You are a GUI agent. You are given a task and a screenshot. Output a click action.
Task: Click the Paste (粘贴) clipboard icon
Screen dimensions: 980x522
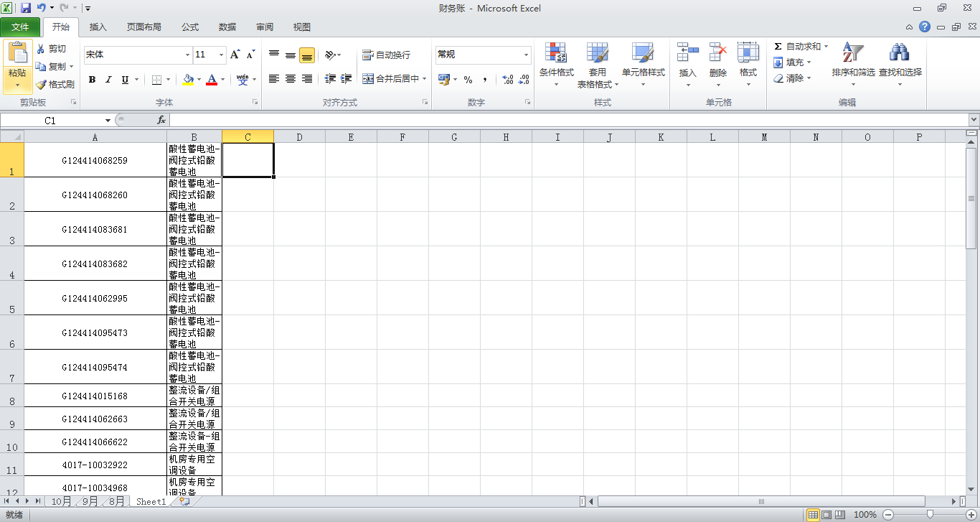pyautogui.click(x=17, y=52)
